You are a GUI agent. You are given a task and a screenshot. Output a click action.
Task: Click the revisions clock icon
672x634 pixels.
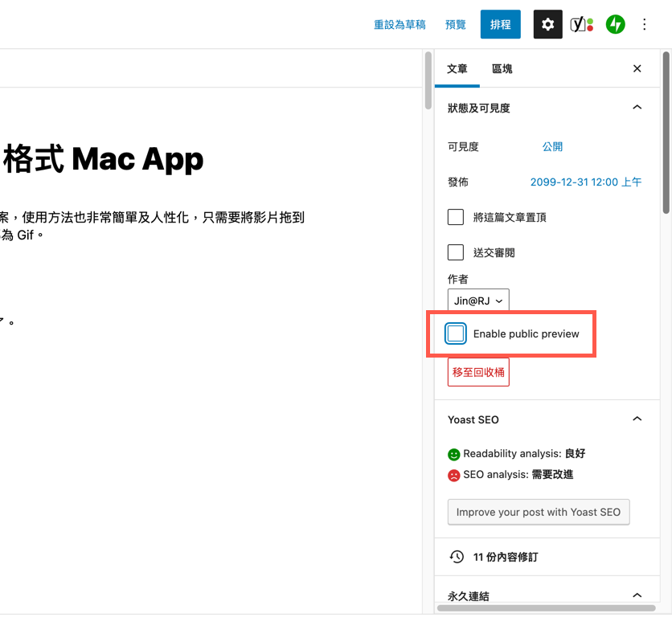point(457,557)
